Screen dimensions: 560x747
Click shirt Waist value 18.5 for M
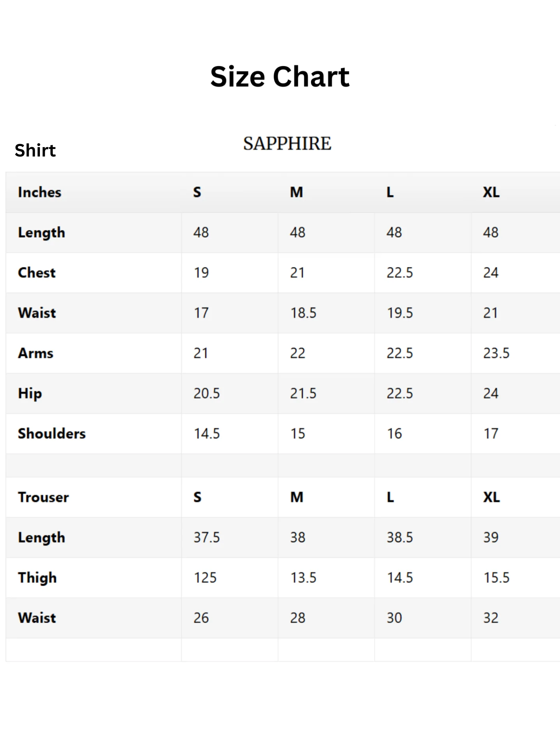(x=303, y=313)
